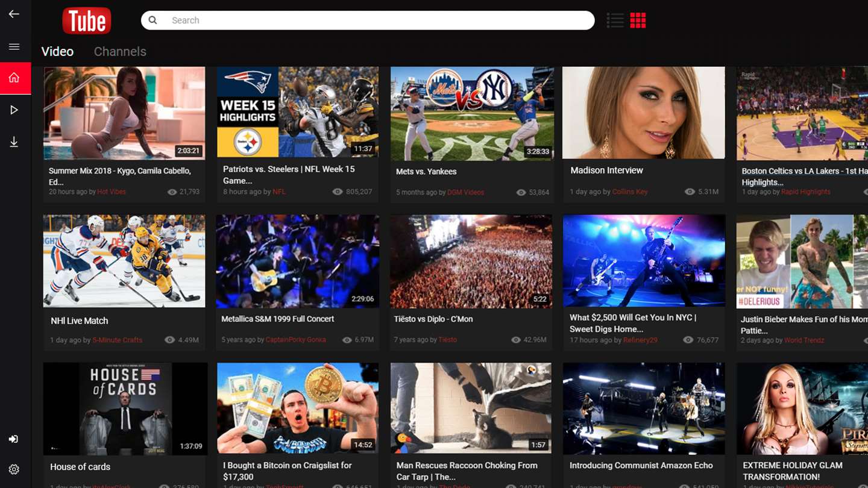This screenshot has height=488, width=868.
Task: Open Madison Interview thumbnail
Action: [x=644, y=113]
